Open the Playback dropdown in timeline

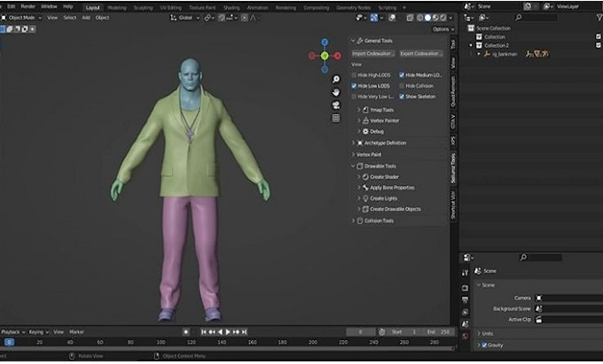coord(12,332)
